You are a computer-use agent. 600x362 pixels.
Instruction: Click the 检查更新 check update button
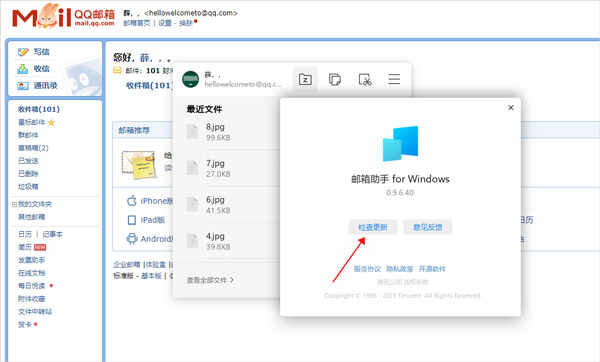tap(372, 227)
